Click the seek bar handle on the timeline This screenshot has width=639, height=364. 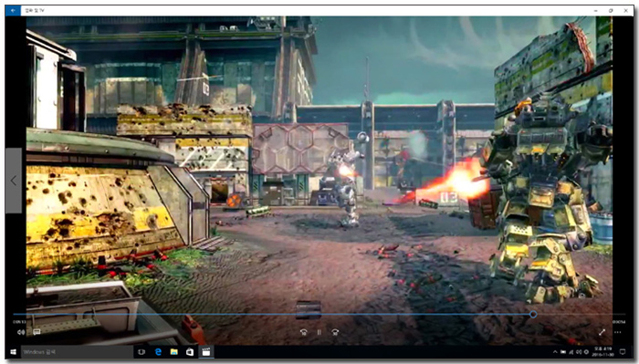pyautogui.click(x=533, y=315)
